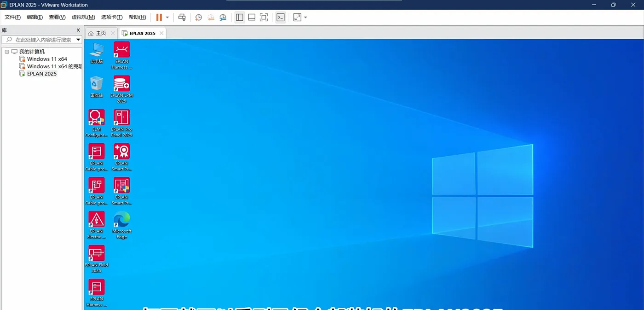The height and width of the screenshot is (310, 644).
Task: Click the stretch guest display icon
Action: tap(297, 17)
